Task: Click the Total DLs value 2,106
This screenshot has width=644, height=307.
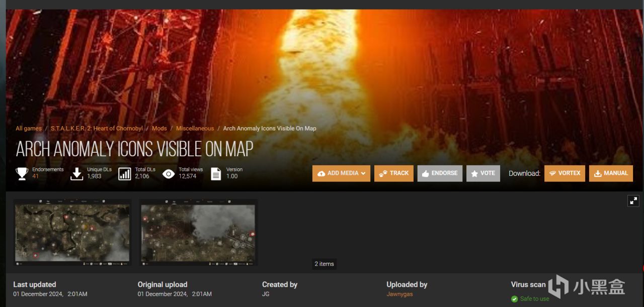Action: (142, 176)
